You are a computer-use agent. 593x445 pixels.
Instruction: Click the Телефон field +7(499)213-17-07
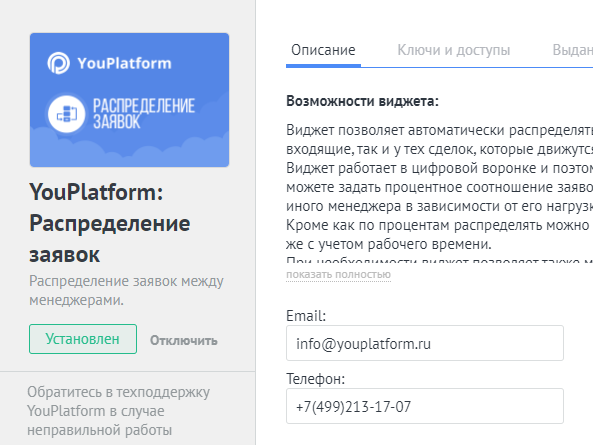(425, 406)
